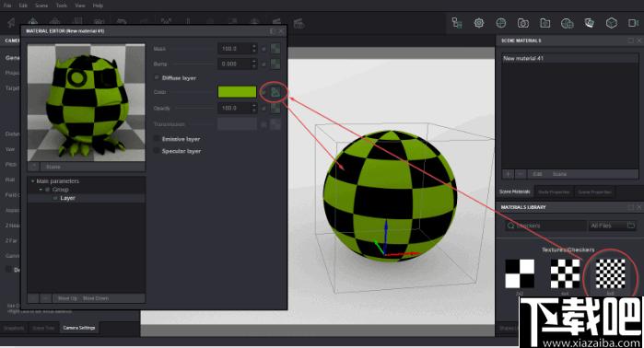The height and width of the screenshot is (348, 644).
Task: Click the Bump value stepper arrows
Action: point(253,64)
